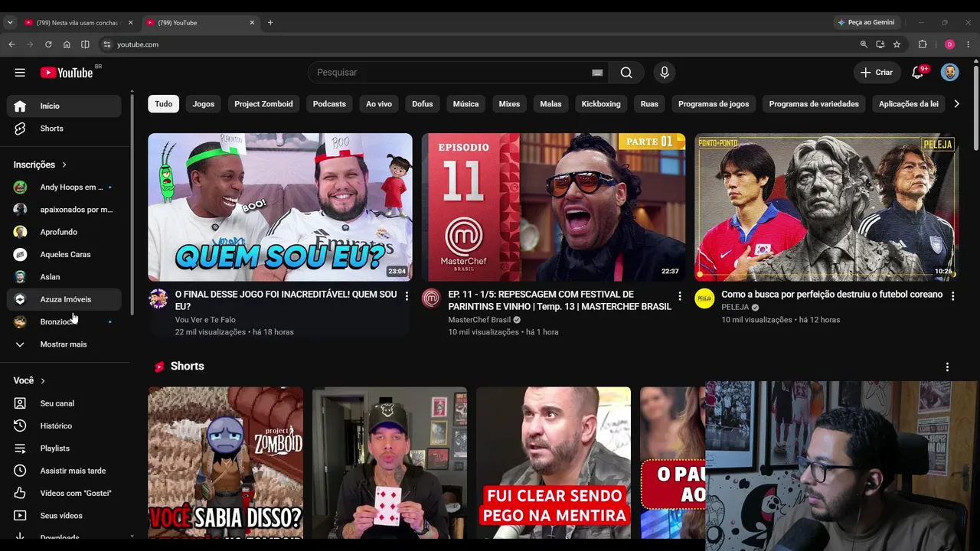Click the magnifying glass search button

point(626,73)
